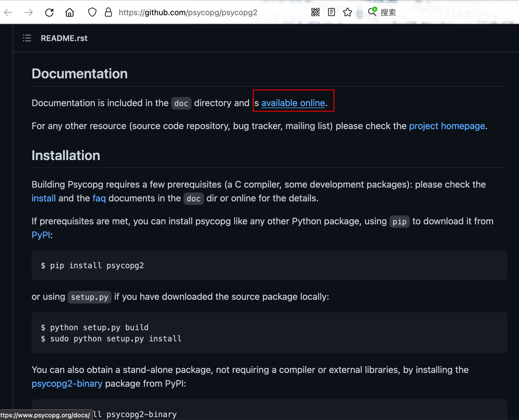
Task: Toggle reader view icon
Action: 331,12
